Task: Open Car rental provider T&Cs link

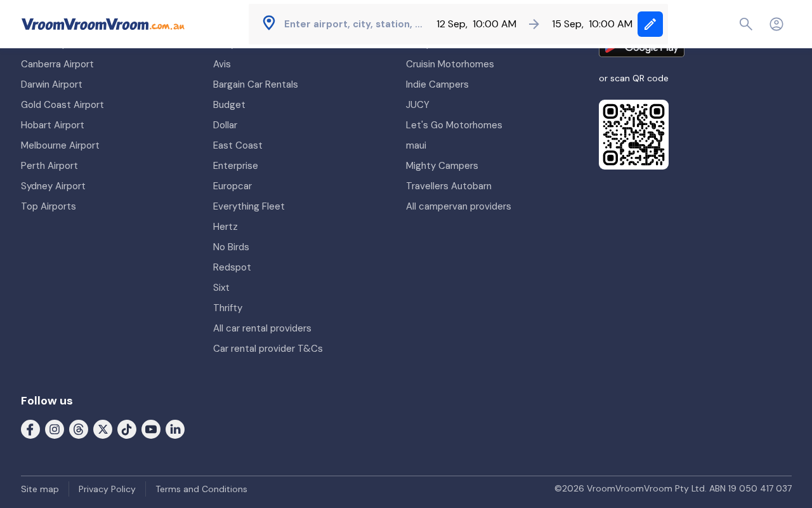Action: click(268, 349)
